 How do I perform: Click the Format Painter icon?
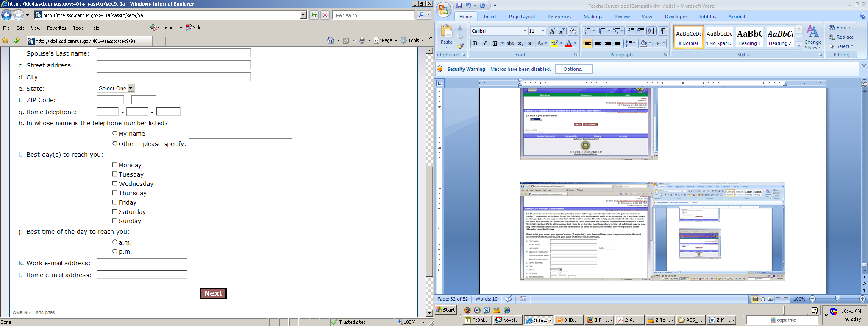(461, 46)
